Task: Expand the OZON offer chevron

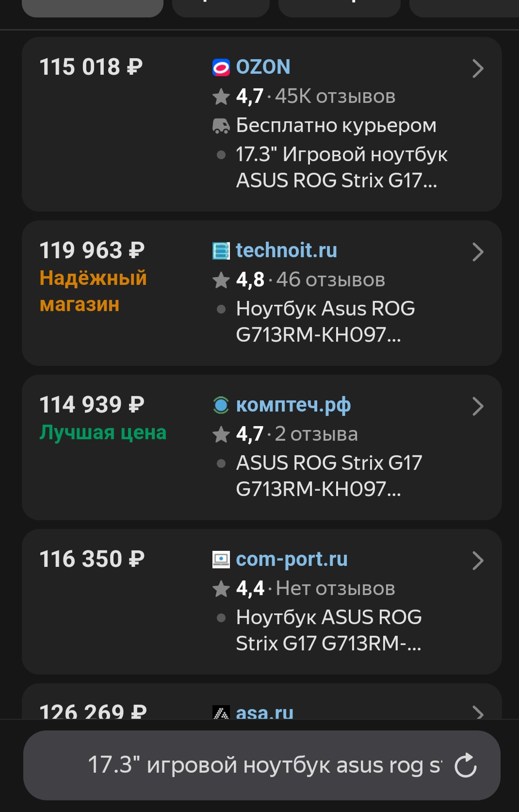Action: (x=478, y=68)
